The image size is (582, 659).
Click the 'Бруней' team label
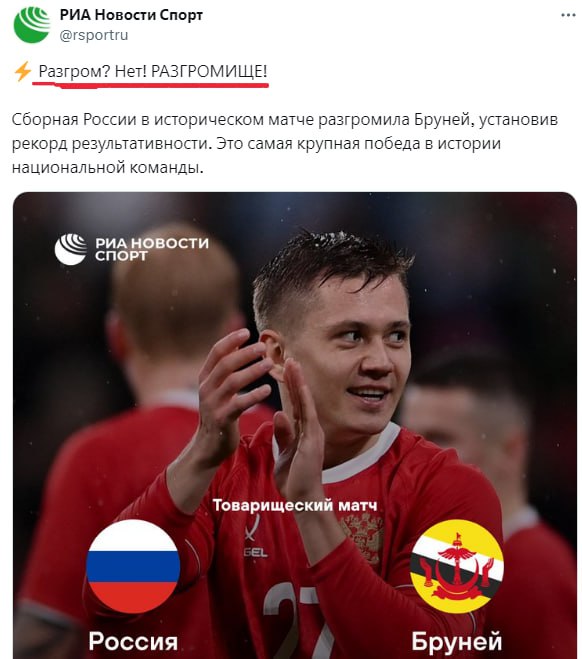pyautogui.click(x=457, y=641)
